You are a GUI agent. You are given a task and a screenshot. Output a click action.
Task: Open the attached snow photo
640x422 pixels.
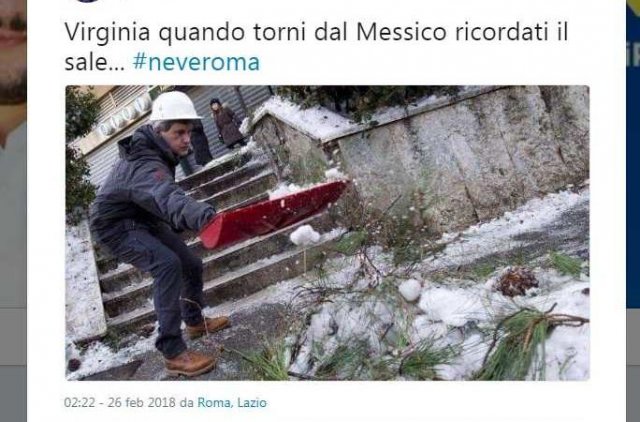(327, 233)
